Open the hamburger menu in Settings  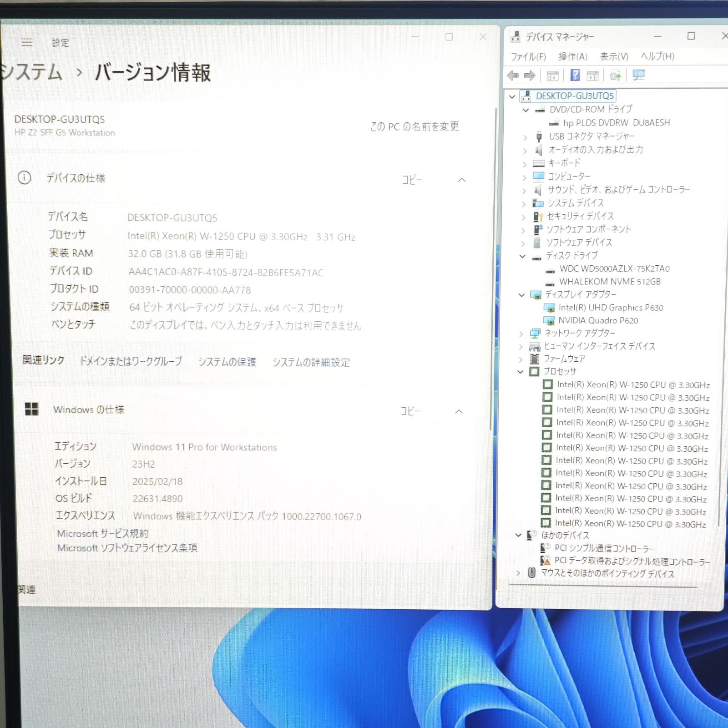tap(27, 42)
